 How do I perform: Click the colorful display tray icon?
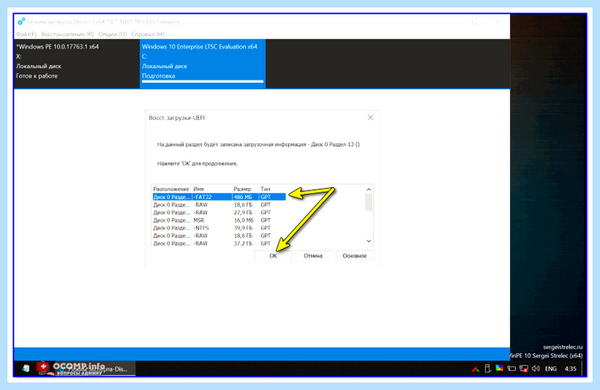499,368
